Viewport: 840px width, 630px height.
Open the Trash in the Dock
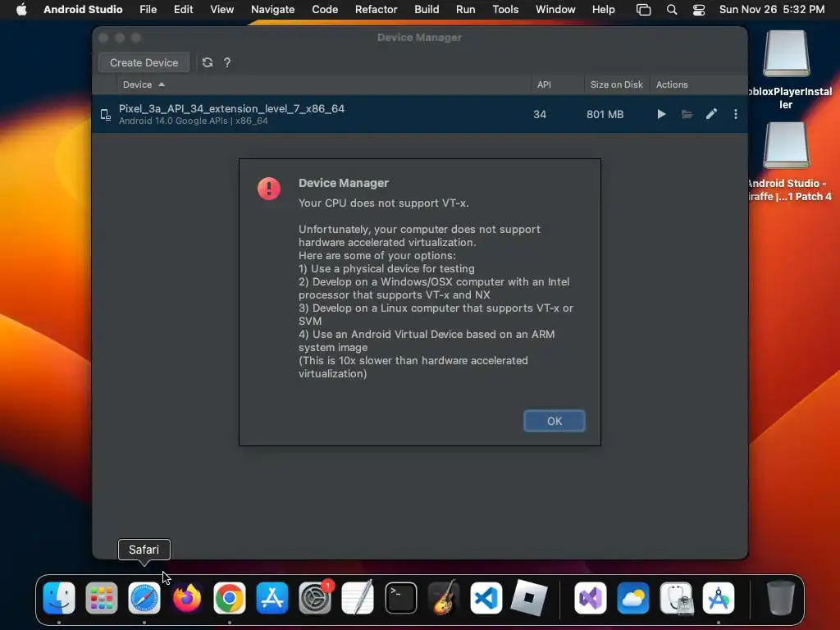pos(781,598)
